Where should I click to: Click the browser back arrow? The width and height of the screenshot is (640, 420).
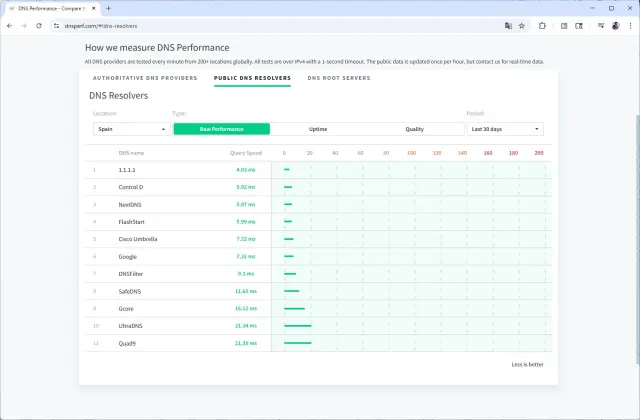click(x=10, y=25)
